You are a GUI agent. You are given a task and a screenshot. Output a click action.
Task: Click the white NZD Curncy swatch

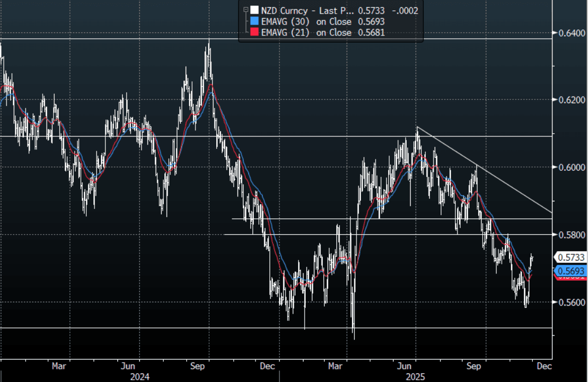(254, 10)
